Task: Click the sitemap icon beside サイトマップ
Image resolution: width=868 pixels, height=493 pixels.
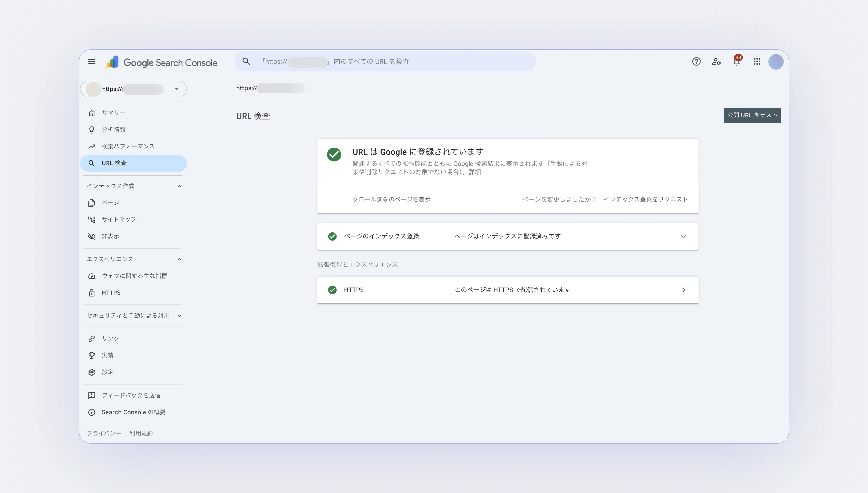Action: tap(91, 219)
